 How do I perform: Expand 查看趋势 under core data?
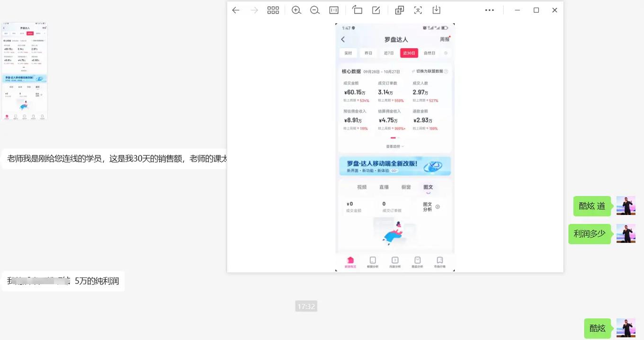pyautogui.click(x=395, y=146)
